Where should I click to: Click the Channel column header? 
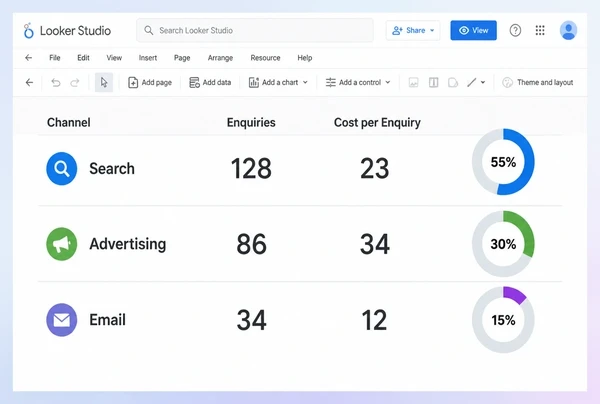pos(69,122)
